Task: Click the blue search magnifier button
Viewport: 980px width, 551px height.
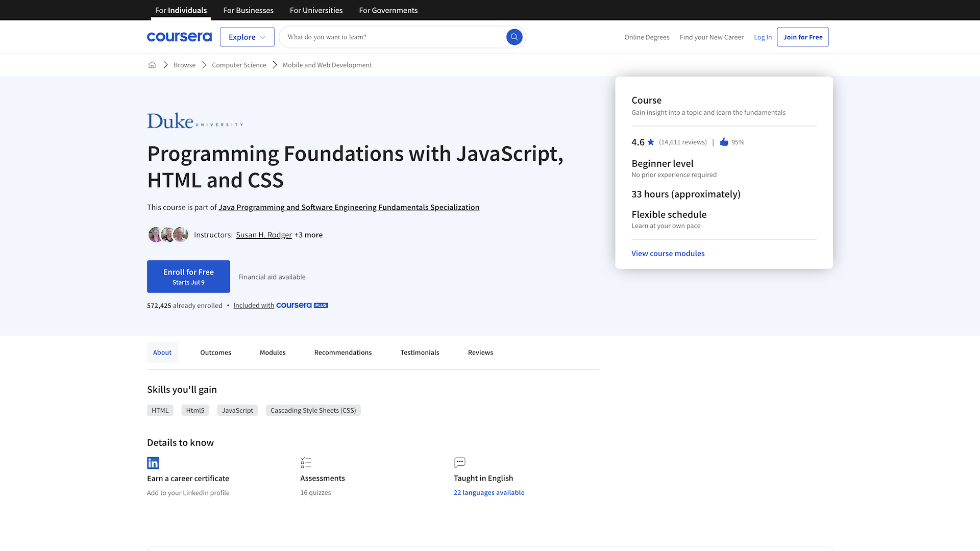Action: [x=514, y=37]
